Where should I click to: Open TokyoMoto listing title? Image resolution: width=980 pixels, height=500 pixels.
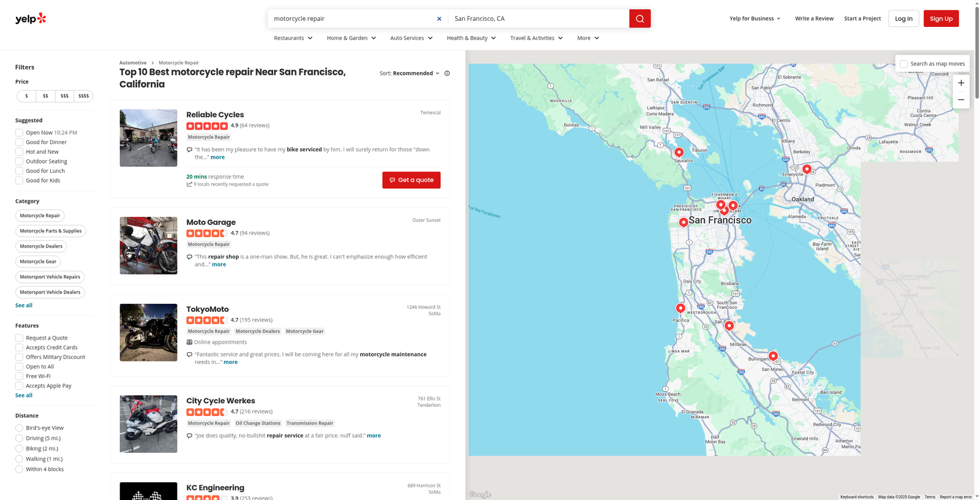208,309
